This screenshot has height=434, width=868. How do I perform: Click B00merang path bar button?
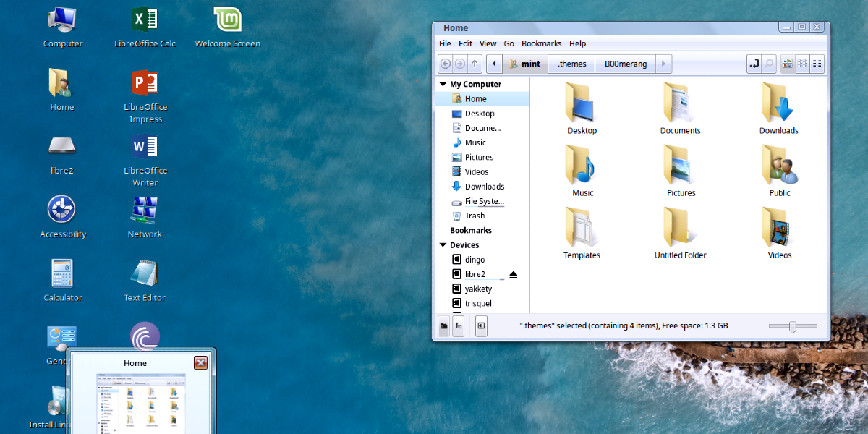626,64
